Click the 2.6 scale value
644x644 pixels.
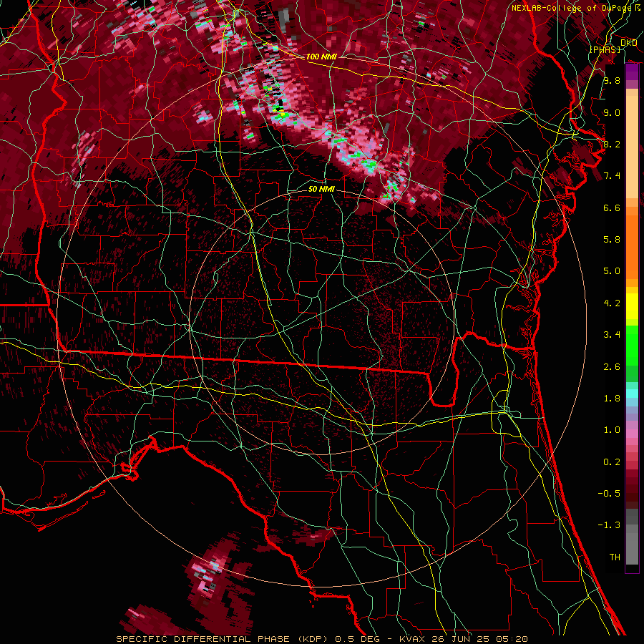[x=612, y=367]
